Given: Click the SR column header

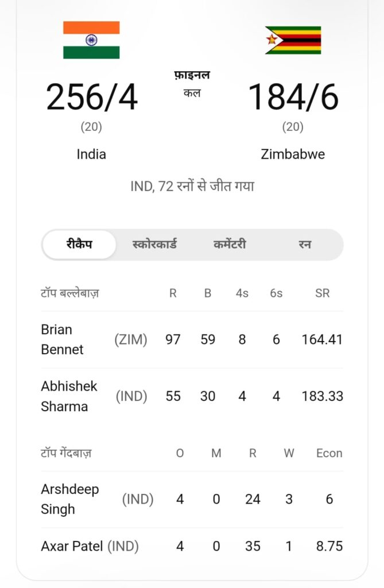Looking at the screenshot, I should 323,293.
